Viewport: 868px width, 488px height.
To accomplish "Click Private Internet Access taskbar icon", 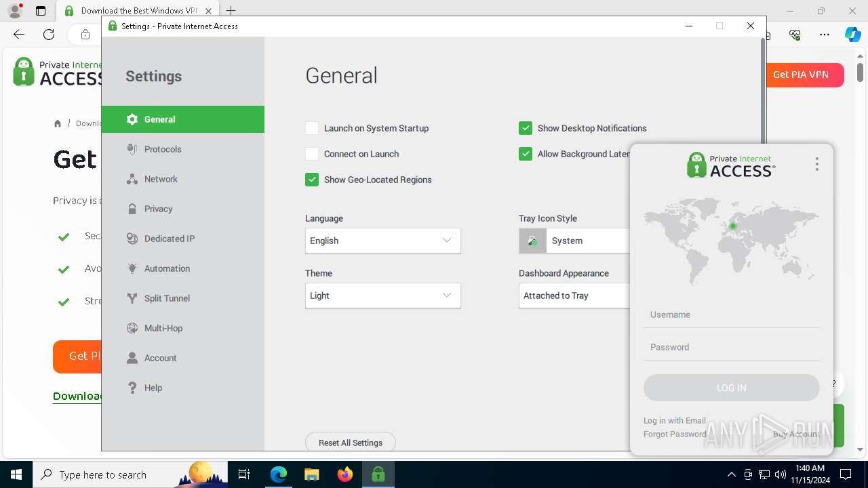I will click(378, 474).
